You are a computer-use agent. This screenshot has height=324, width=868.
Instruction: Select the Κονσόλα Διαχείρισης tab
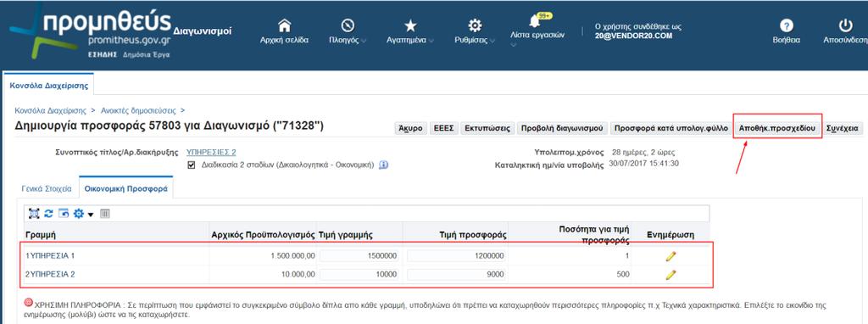click(50, 85)
